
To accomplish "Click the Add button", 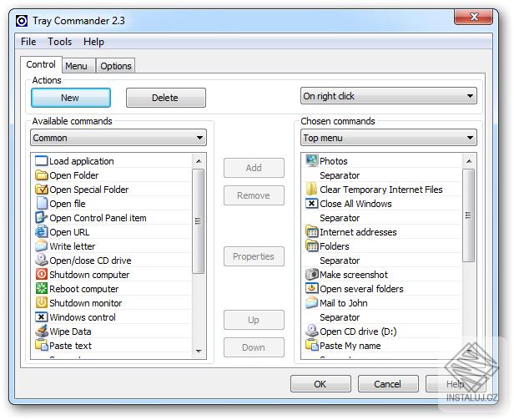I will click(254, 168).
